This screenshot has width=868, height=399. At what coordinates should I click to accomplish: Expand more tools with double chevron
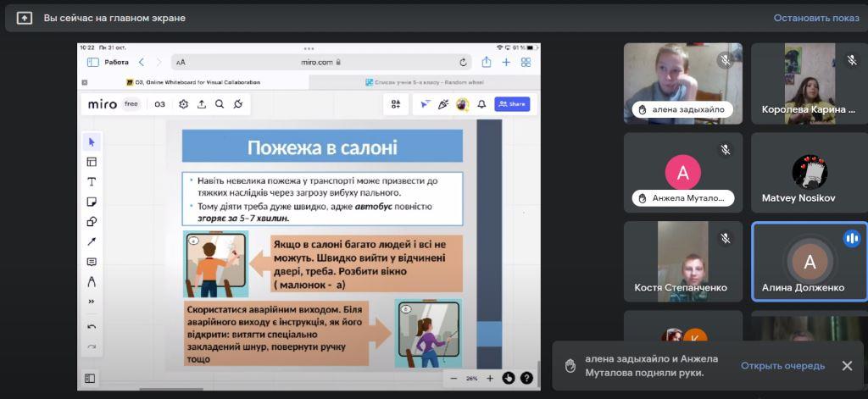tap(92, 302)
